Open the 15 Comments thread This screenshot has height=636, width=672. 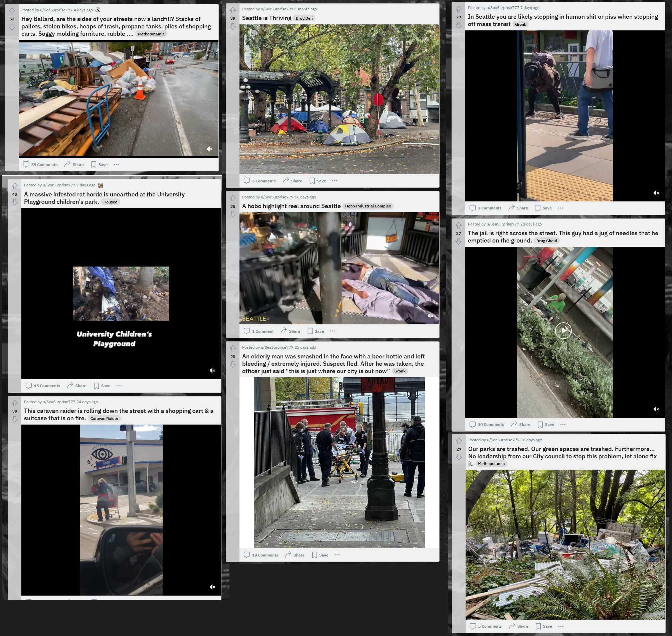(43, 385)
